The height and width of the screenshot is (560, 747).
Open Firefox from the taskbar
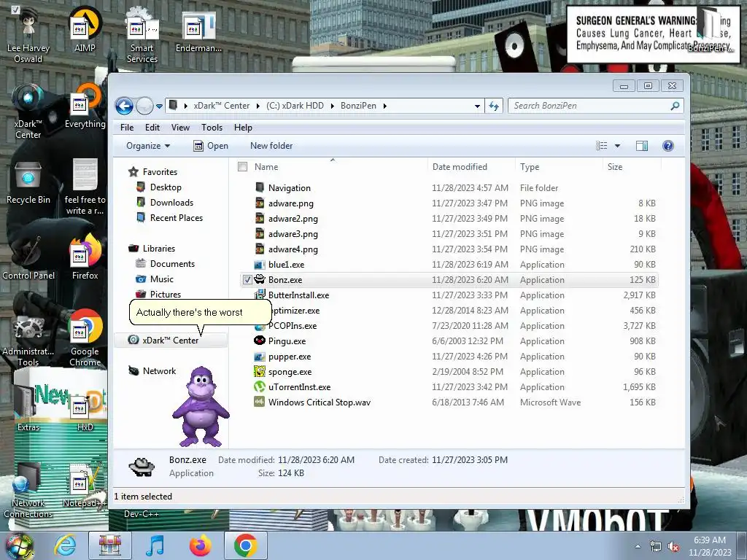pos(200,545)
